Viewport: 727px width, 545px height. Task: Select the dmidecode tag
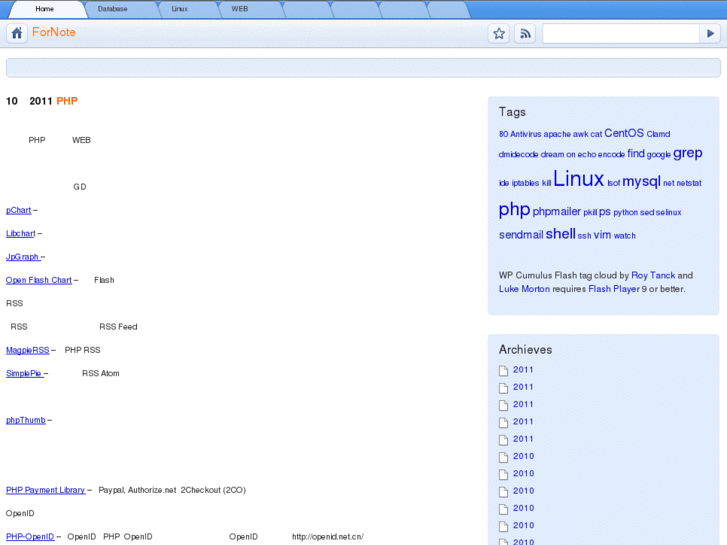(x=518, y=154)
